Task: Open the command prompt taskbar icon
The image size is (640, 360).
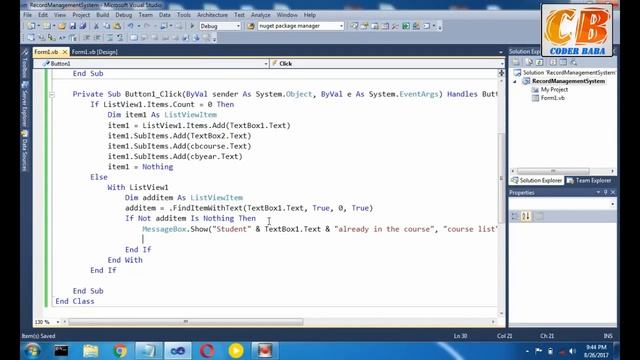Action: coord(61,351)
